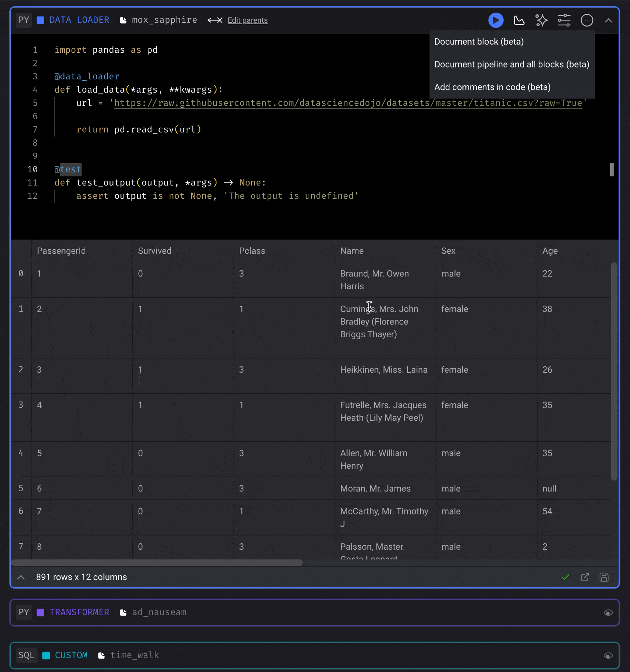Click the purple TRANSFORMER color square
The width and height of the screenshot is (630, 672).
41,613
